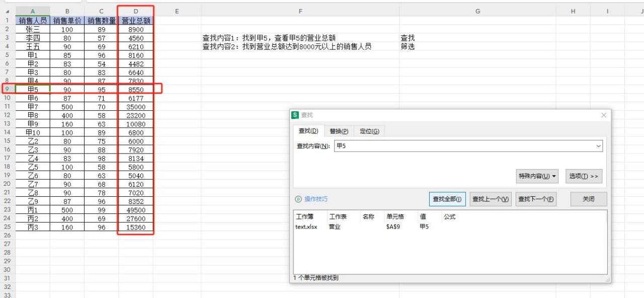Expand the 查找内容 history dropdown arrow
Image resolution: width=644 pixels, height=298 pixels.
(598, 146)
